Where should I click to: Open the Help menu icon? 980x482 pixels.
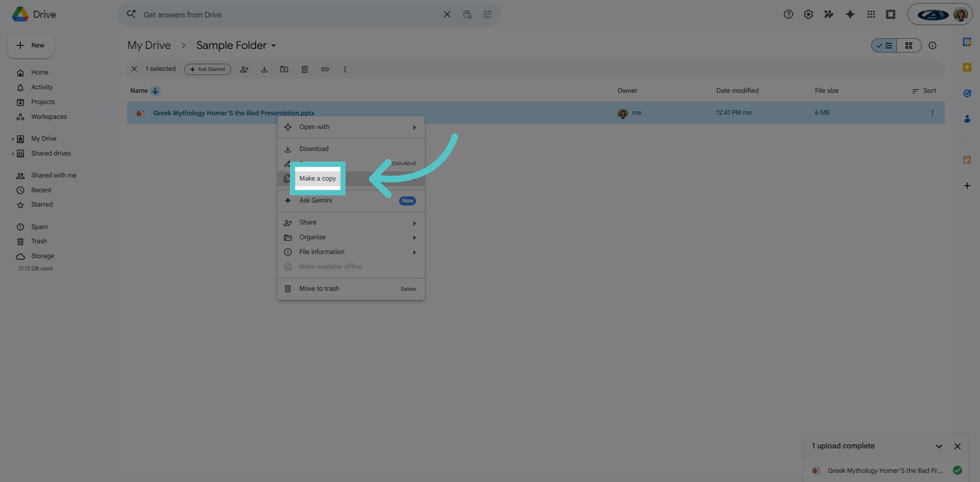(789, 14)
